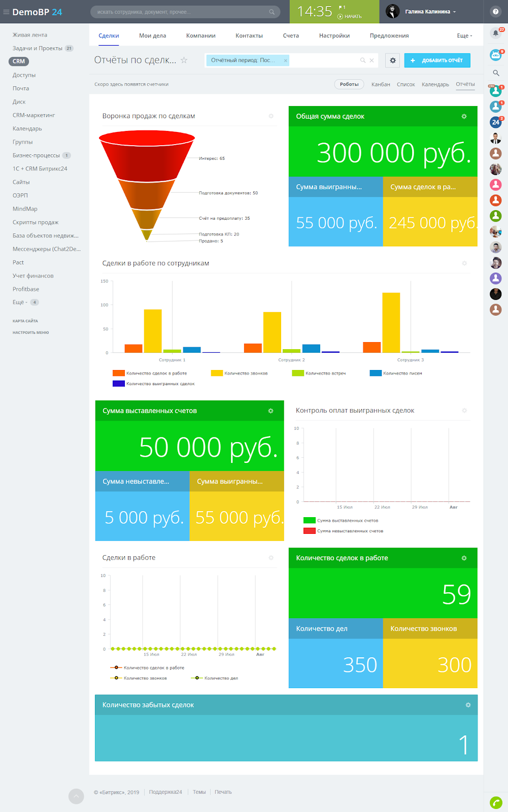Click the top global search field

point(183,12)
